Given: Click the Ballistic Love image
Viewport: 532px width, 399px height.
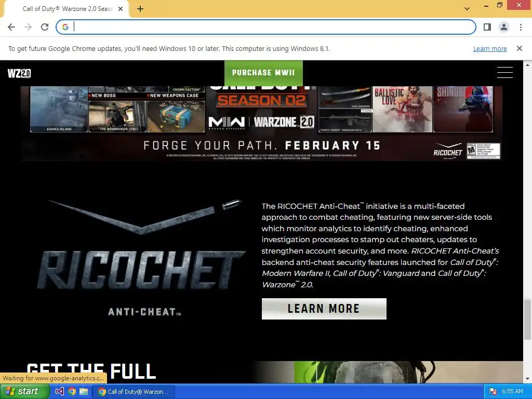Looking at the screenshot, I should point(402,109).
